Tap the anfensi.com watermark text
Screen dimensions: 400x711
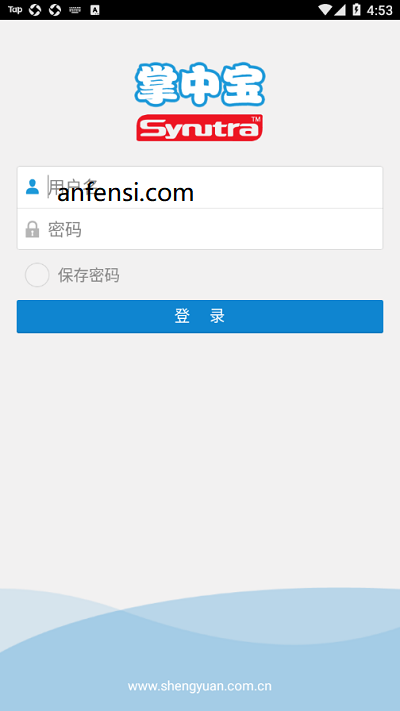click(126, 193)
